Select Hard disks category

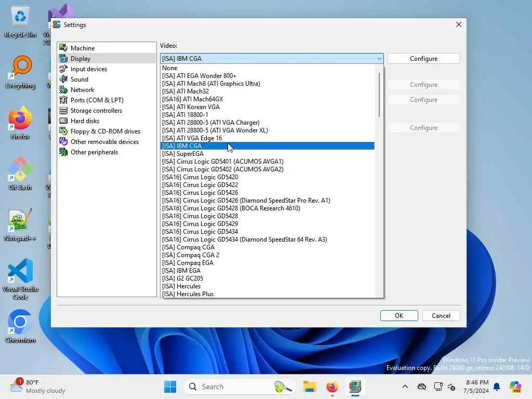point(107,121)
